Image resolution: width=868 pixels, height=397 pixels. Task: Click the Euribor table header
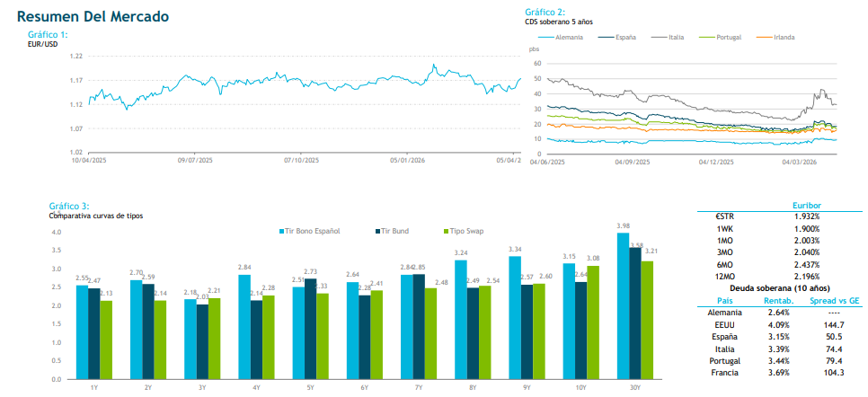coord(803,206)
